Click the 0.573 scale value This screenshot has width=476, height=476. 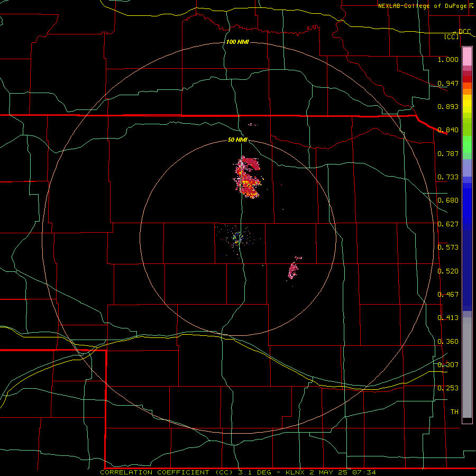[x=448, y=248]
